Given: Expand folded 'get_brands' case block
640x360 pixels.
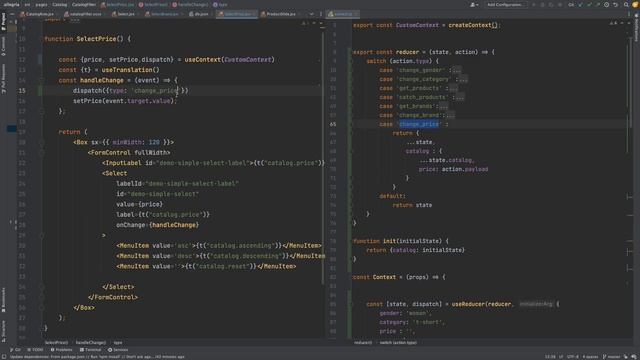Looking at the screenshot, I should point(444,106).
